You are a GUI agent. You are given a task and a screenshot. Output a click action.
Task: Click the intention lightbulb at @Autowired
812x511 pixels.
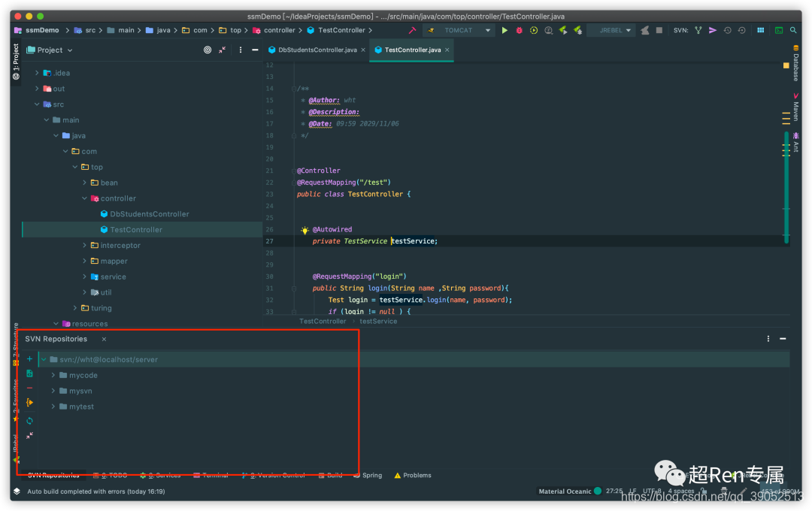pyautogui.click(x=304, y=230)
